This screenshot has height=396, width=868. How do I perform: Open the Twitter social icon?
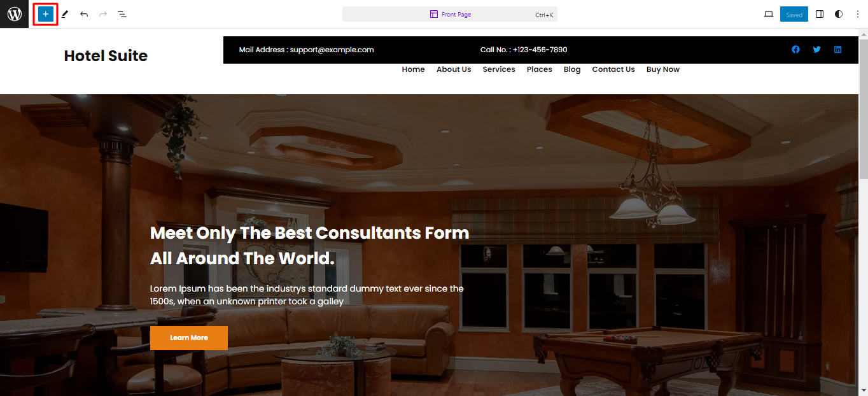816,50
